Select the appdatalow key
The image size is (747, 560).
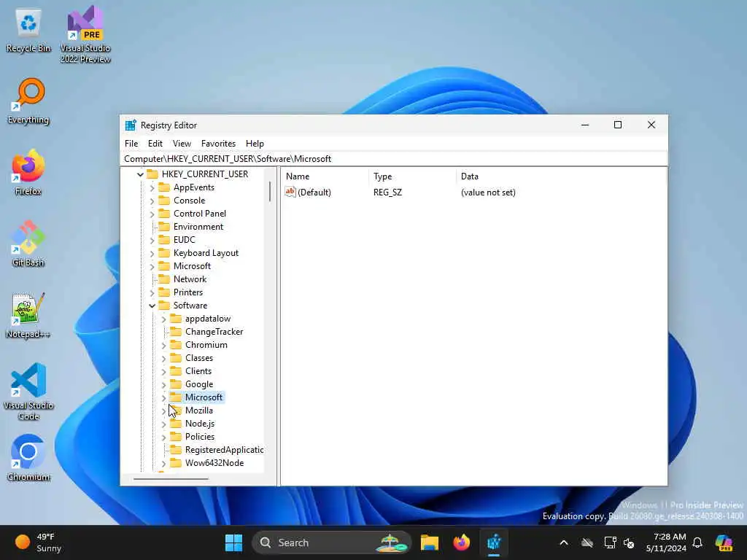click(x=208, y=319)
